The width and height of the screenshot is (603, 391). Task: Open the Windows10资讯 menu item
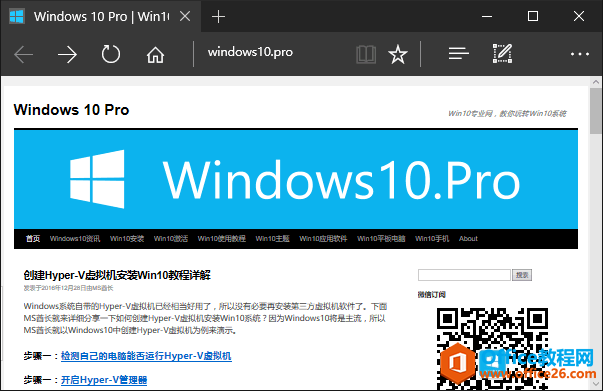75,239
